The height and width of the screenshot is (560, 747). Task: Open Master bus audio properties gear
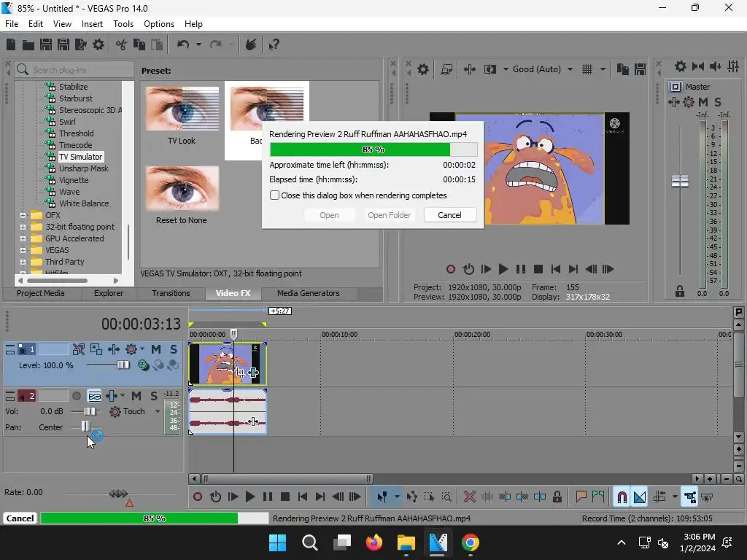point(681,66)
